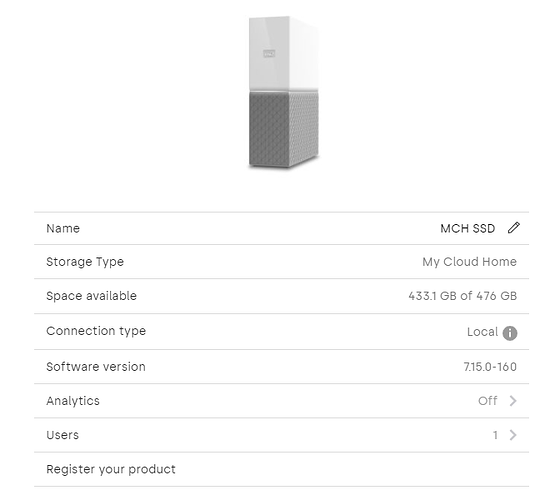Open the Analytics settings row
Screen dimensions: 545x500
[x=282, y=401]
